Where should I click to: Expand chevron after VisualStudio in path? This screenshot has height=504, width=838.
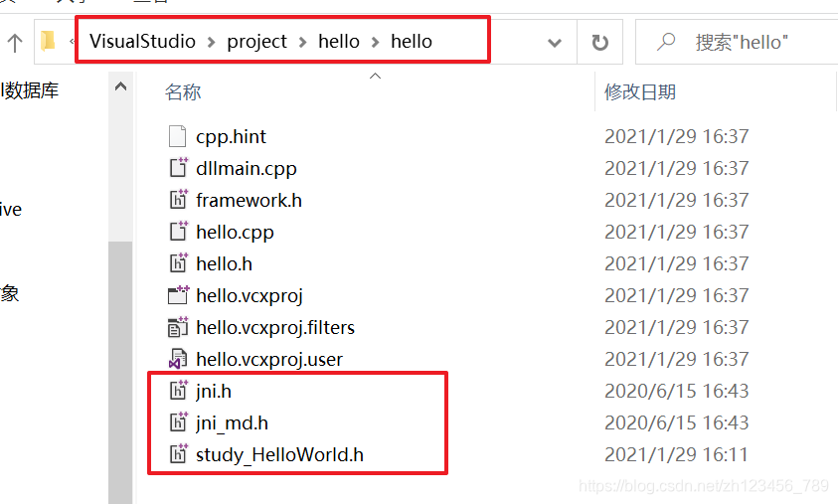coord(211,42)
